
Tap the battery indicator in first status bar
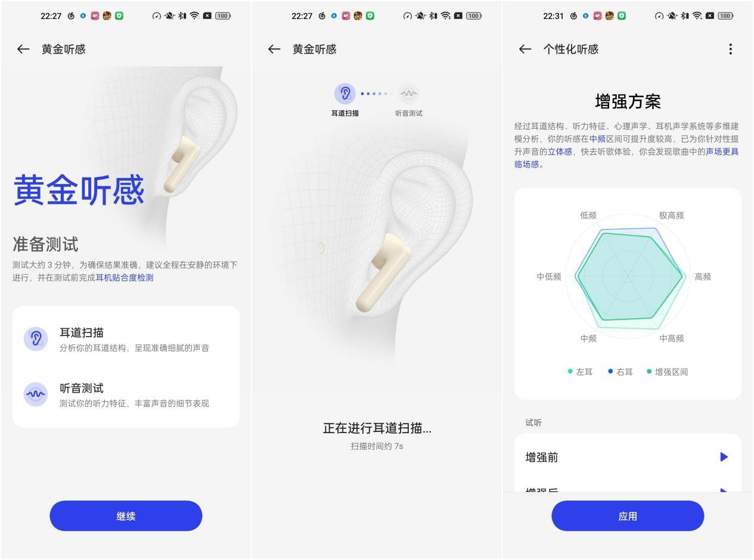[223, 16]
